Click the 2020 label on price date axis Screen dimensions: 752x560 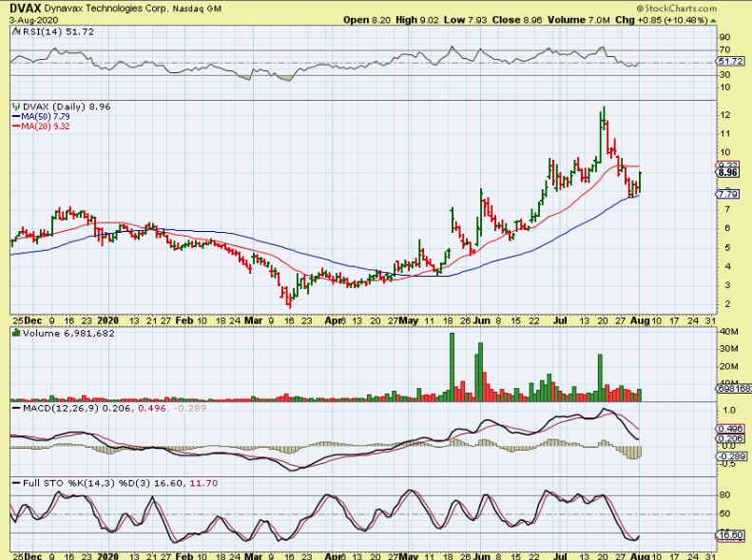[x=108, y=320]
